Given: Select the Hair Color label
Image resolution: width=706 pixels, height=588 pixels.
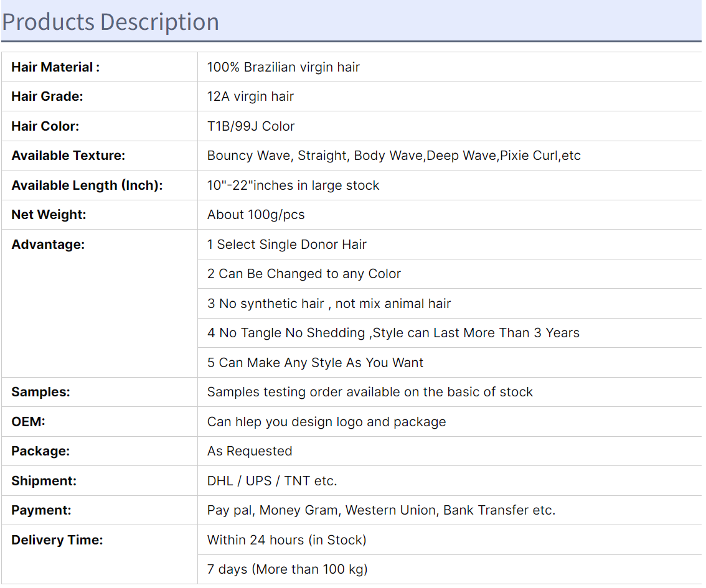Looking at the screenshot, I should tap(45, 126).
